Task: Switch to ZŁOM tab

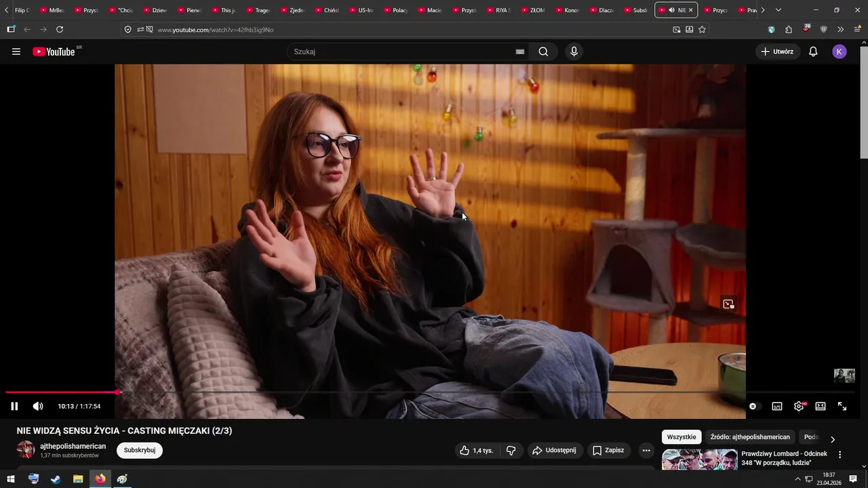Action: click(532, 10)
